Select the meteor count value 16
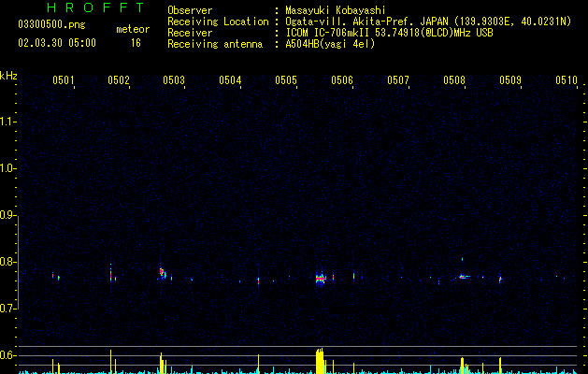This screenshot has height=374, width=588. 136,43
